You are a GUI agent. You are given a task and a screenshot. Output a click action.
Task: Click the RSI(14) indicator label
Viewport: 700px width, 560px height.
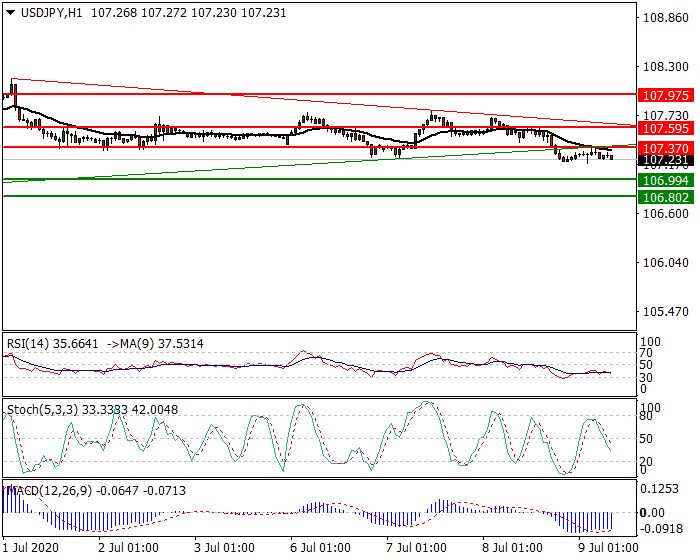(x=30, y=343)
